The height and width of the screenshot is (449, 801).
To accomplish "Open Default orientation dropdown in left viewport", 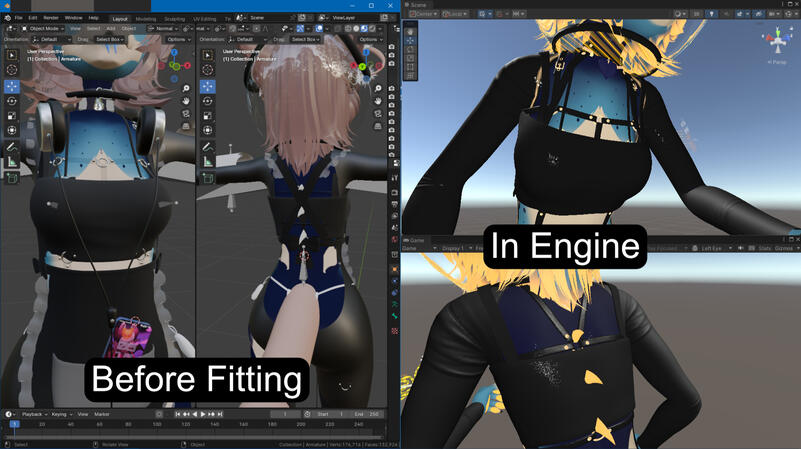I will pyautogui.click(x=50, y=39).
